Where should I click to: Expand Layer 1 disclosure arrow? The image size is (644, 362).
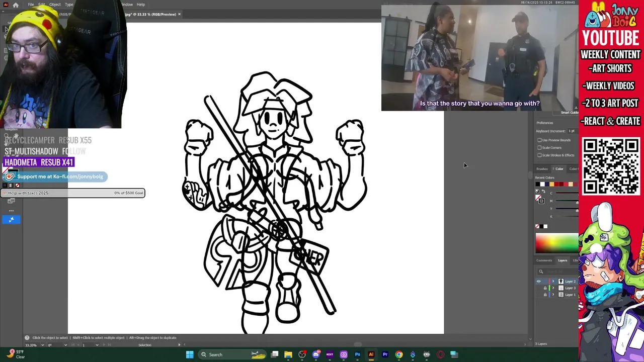553,295
